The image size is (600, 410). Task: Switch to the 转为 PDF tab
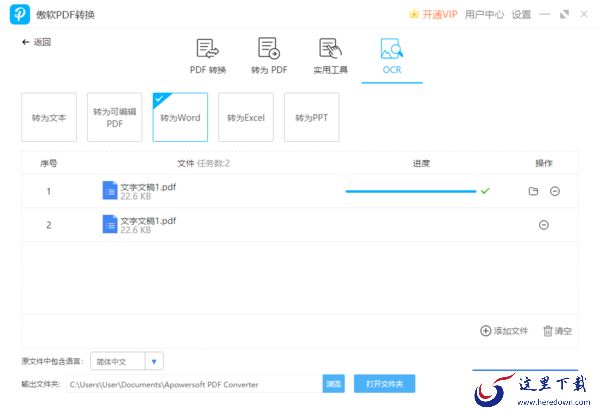pyautogui.click(x=269, y=56)
